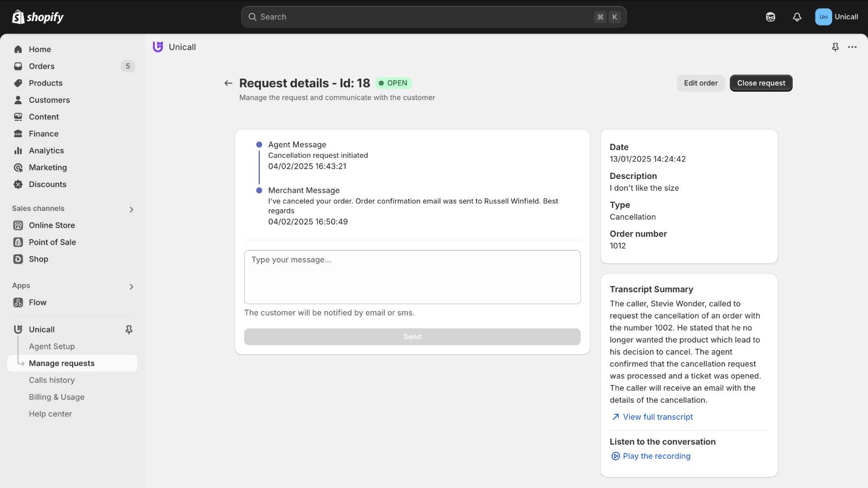Screen dimensions: 868x488
Task: Click the Customers person icon
Action: click(x=18, y=100)
